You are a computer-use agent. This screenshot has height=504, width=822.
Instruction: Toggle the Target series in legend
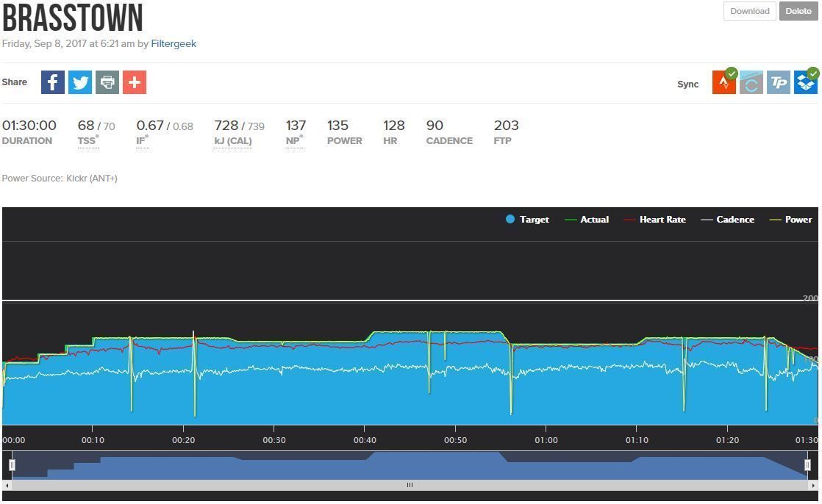pyautogui.click(x=527, y=220)
